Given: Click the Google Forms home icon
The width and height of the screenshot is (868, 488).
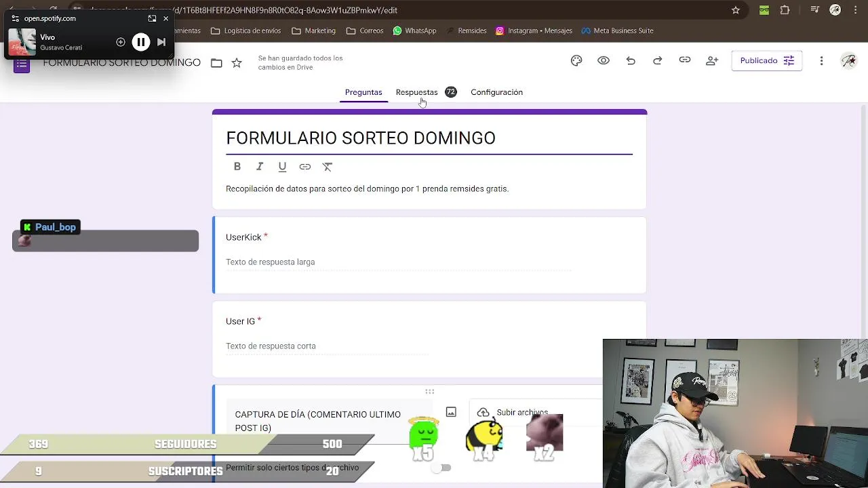Looking at the screenshot, I should [x=22, y=64].
